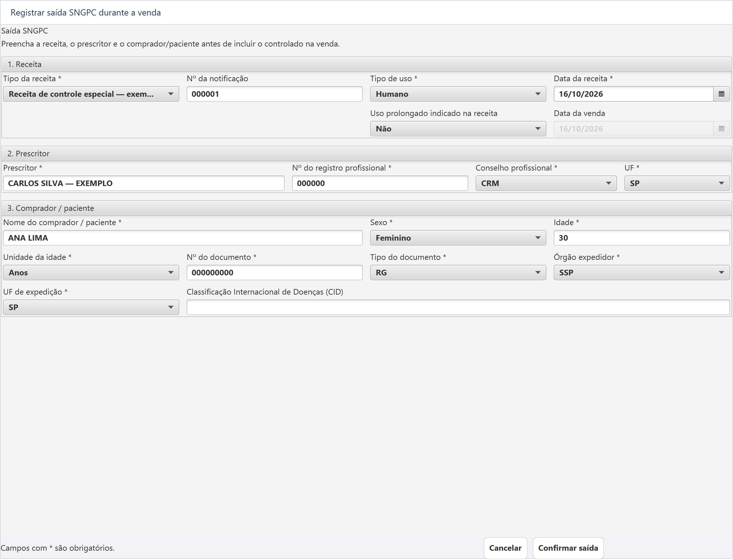The height and width of the screenshot is (560, 733).
Task: Click the Confirmar saída button
Action: pyautogui.click(x=568, y=548)
